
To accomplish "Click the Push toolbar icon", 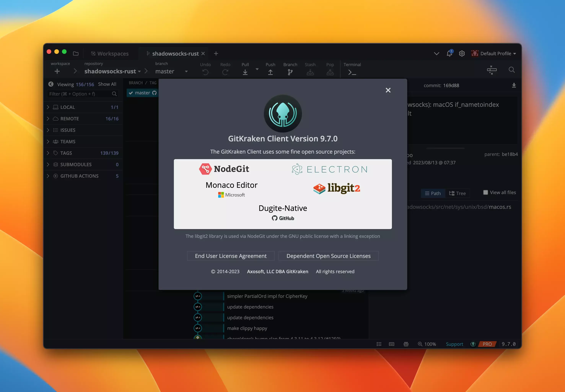I will pyautogui.click(x=270, y=72).
